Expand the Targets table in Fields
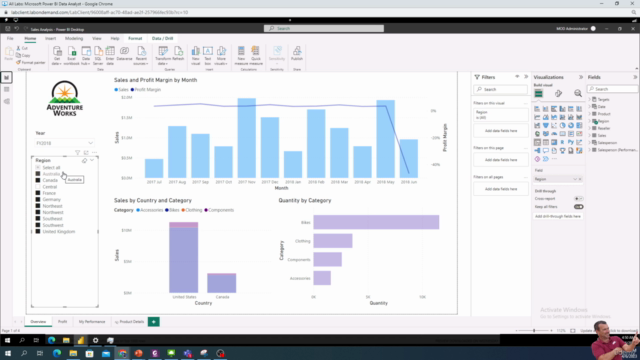 590,99
